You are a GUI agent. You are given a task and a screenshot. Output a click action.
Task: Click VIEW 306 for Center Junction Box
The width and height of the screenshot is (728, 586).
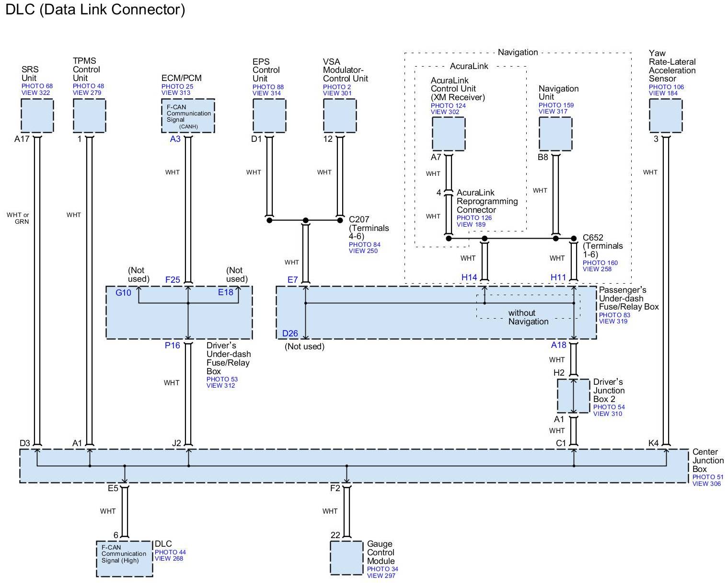coord(706,484)
